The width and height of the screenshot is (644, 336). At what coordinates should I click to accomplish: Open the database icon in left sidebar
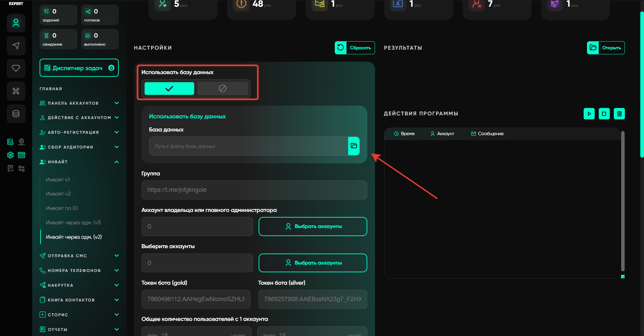click(16, 114)
